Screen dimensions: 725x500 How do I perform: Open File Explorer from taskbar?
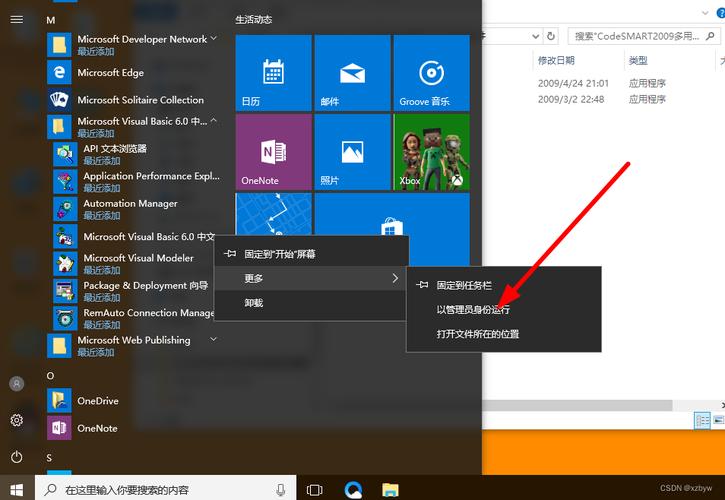(x=390, y=489)
